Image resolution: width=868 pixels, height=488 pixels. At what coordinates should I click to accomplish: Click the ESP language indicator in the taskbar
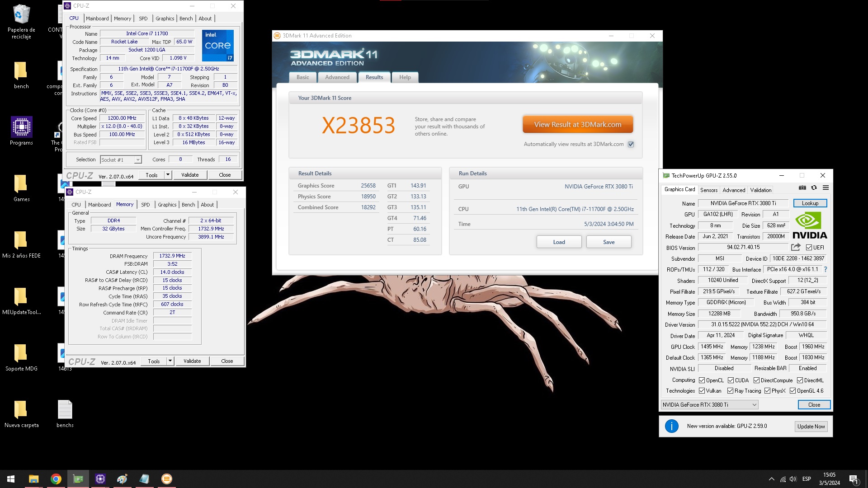807,479
